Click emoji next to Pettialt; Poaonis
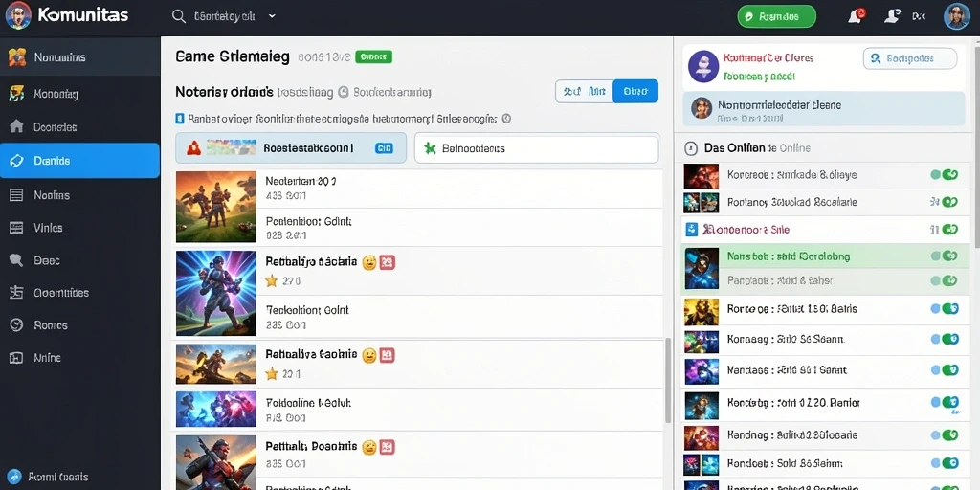The width and height of the screenshot is (980, 490). (x=368, y=447)
